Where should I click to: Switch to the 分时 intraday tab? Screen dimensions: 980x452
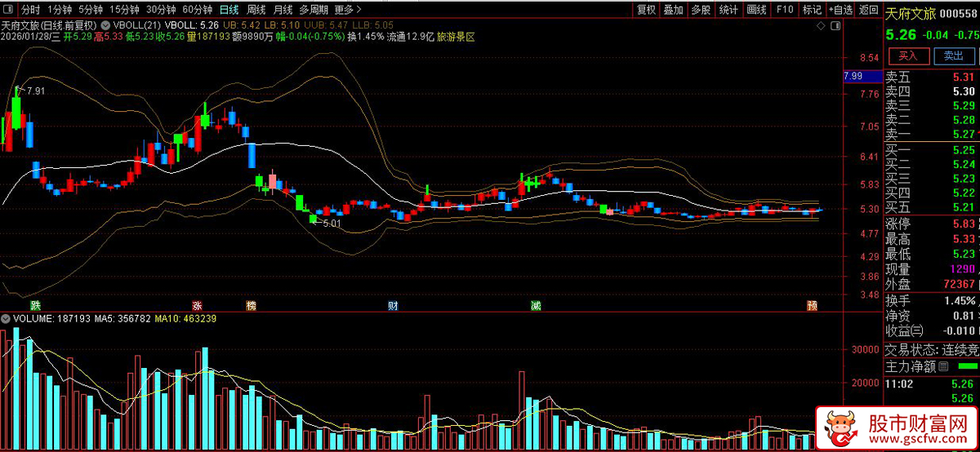click(29, 10)
